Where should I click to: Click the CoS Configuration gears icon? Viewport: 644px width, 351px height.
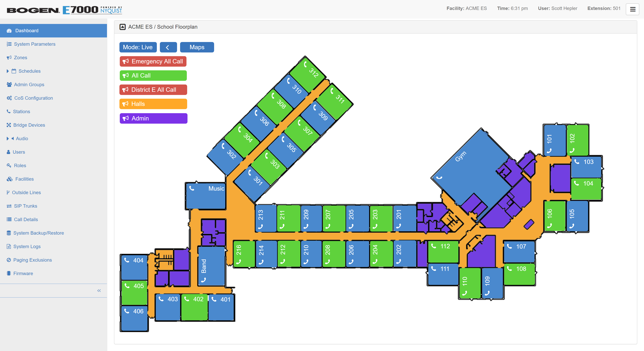[x=9, y=98]
